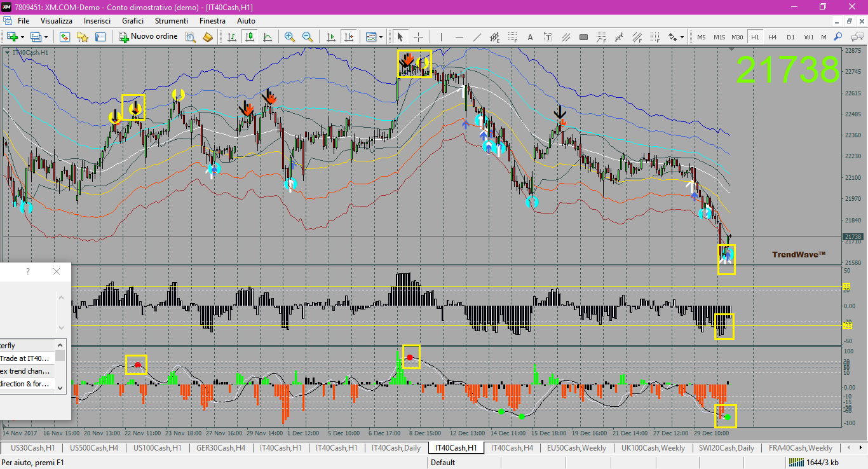The height and width of the screenshot is (469, 868).
Task: Select the Fibonacci Retracement tool
Action: point(513,37)
